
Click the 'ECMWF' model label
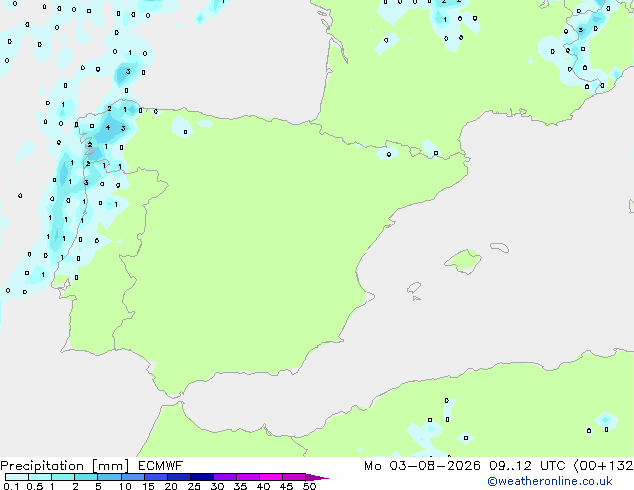[x=161, y=466]
